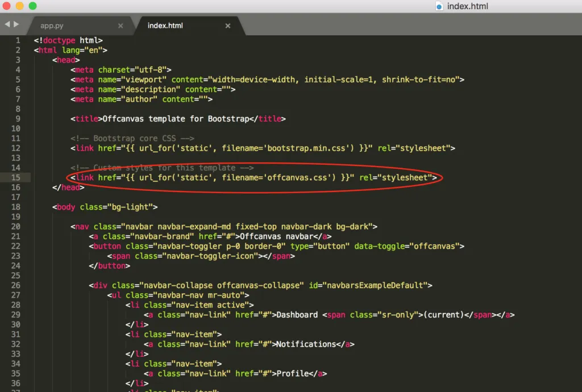The image size is (582, 392).
Task: Click the closing li tag on line 33
Action: [x=137, y=354]
